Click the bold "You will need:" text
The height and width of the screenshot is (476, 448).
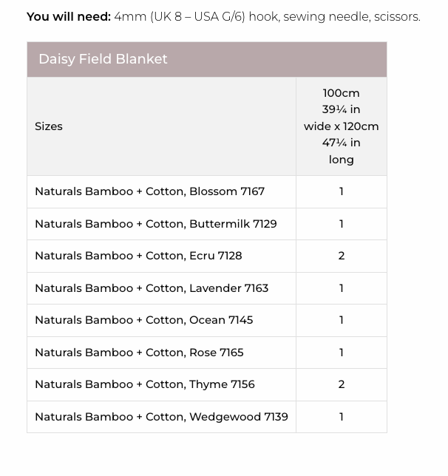tap(69, 16)
